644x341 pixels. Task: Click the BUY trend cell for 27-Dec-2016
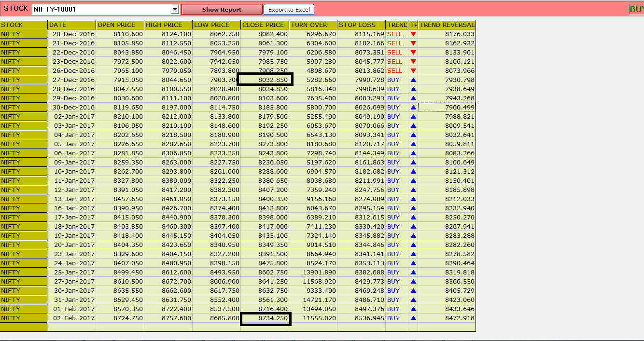tap(397, 80)
